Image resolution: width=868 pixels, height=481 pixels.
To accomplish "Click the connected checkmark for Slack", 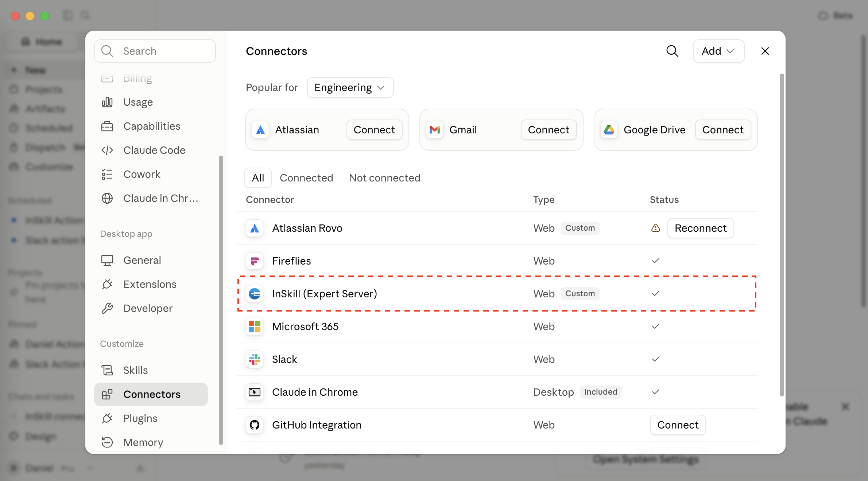I will point(656,359).
